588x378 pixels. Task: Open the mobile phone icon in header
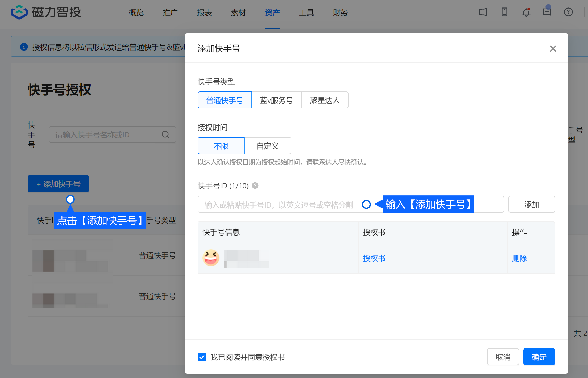tap(504, 12)
